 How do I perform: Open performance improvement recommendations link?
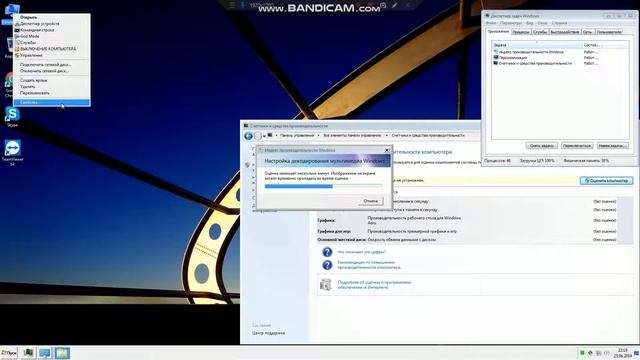(369, 265)
